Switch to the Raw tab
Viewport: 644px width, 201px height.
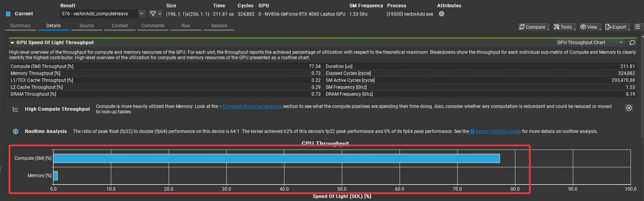point(186,26)
